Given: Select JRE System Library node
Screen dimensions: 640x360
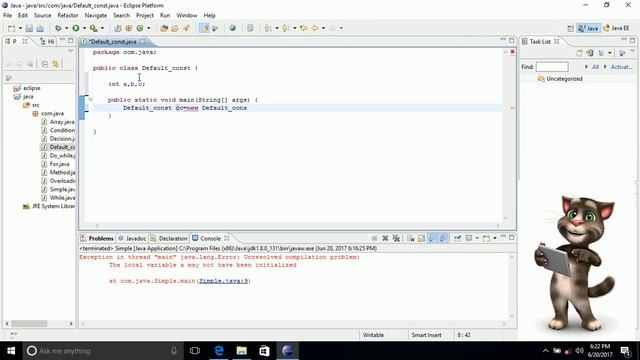Looking at the screenshot, I should (x=49, y=207).
